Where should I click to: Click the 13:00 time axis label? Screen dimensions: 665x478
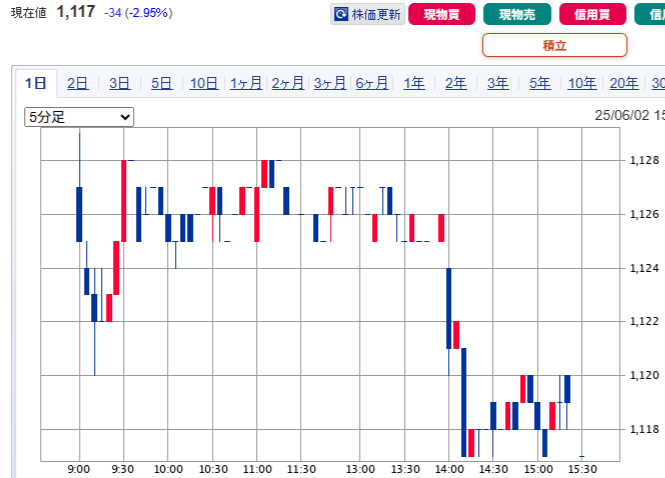pyautogui.click(x=360, y=470)
